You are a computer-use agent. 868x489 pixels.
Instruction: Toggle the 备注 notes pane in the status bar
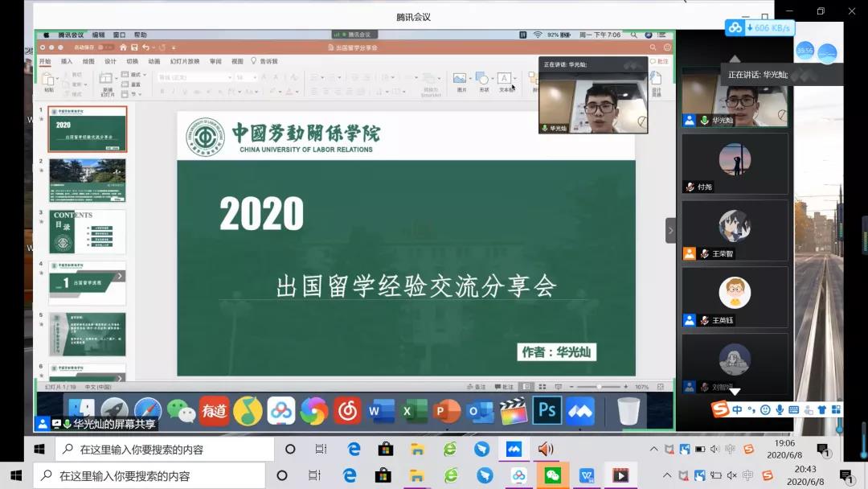(476, 387)
